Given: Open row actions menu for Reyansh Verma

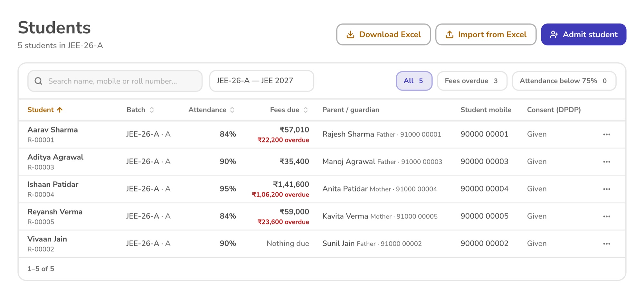Looking at the screenshot, I should 607,216.
